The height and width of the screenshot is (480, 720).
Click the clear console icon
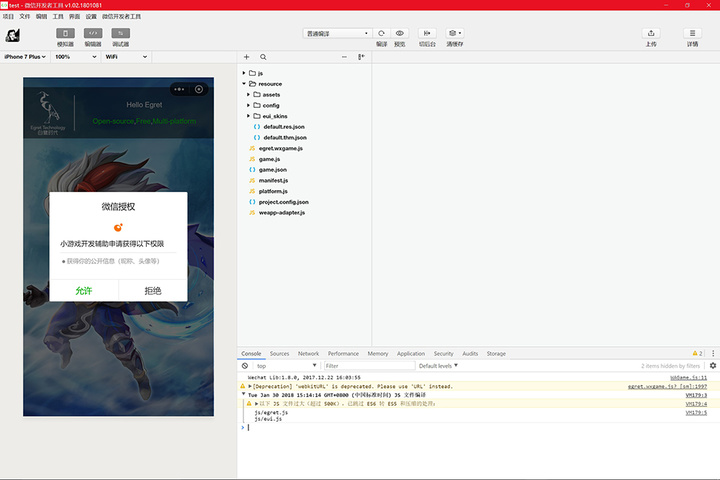pyautogui.click(x=245, y=366)
